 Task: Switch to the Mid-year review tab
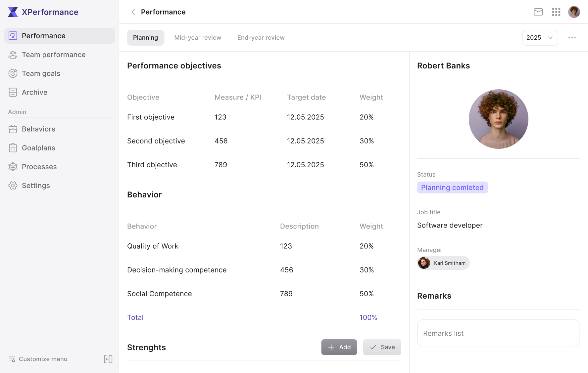198,38
